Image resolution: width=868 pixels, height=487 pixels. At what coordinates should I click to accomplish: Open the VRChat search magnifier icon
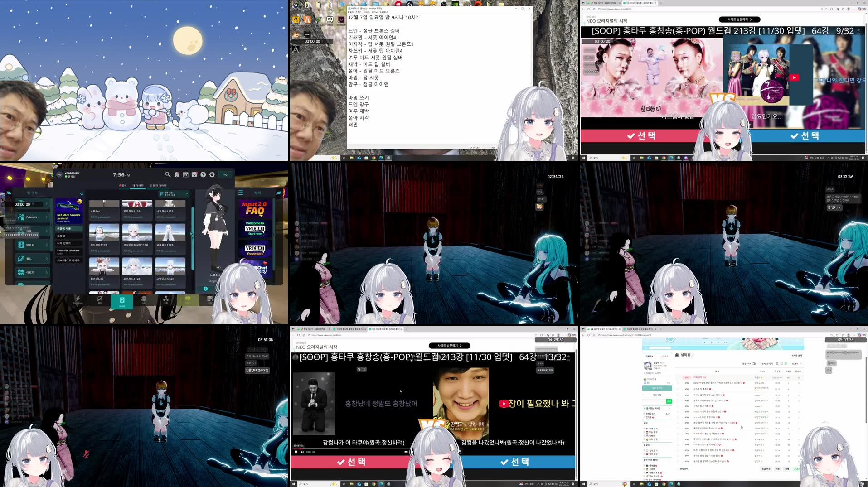tap(167, 174)
